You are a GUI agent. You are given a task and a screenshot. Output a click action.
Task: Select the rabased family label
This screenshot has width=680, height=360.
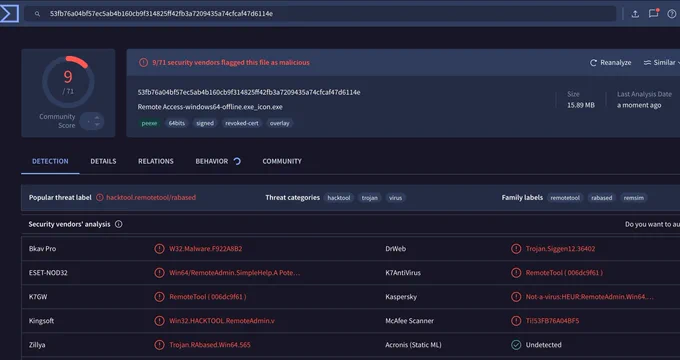point(602,198)
